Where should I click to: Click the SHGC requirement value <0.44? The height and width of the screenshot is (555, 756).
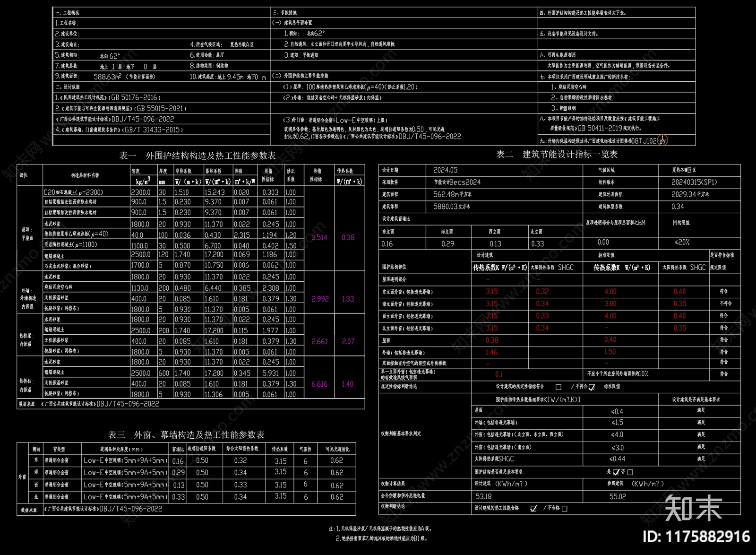(617, 459)
